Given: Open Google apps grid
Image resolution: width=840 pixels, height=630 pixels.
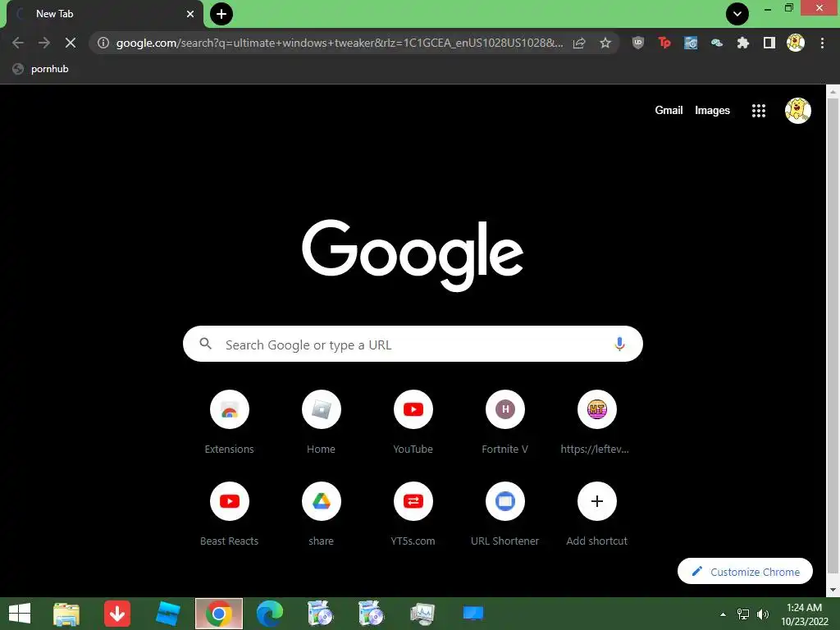Looking at the screenshot, I should point(759,111).
